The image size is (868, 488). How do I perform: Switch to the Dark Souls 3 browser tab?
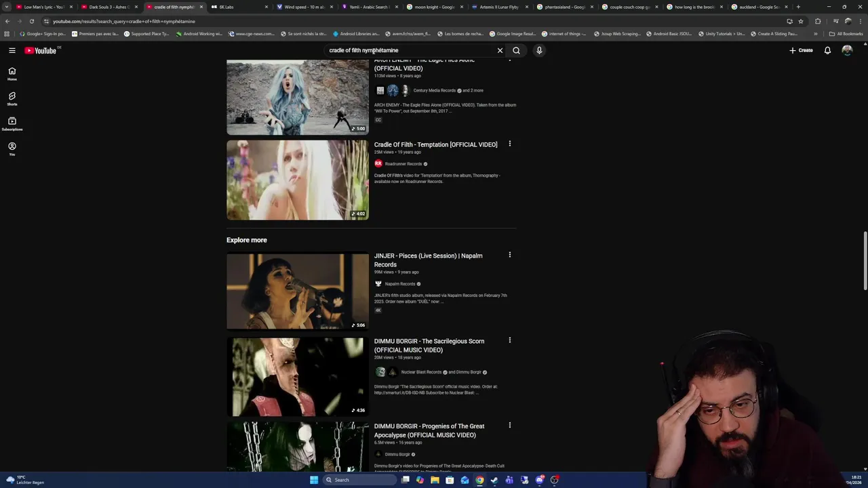108,7
